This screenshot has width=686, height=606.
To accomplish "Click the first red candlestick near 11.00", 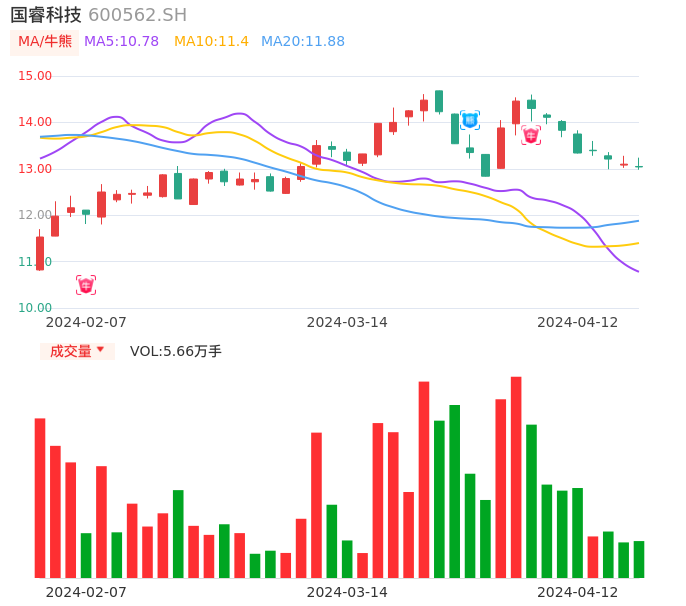I will tap(40, 253).
